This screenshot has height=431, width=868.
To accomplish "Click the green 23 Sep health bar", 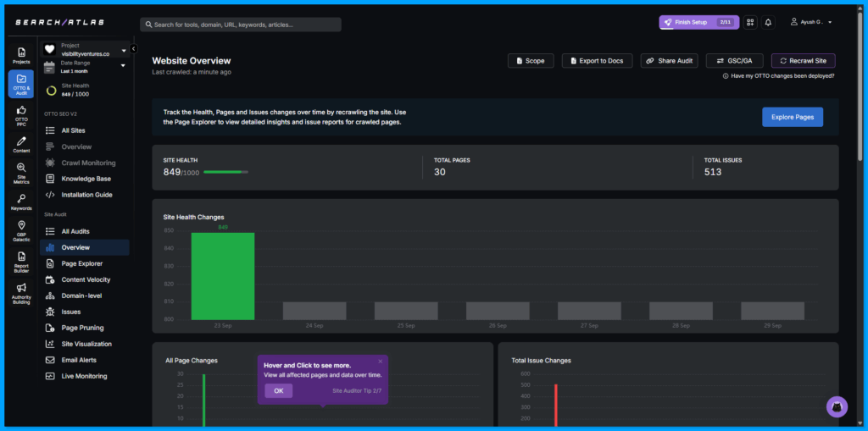I will click(223, 276).
